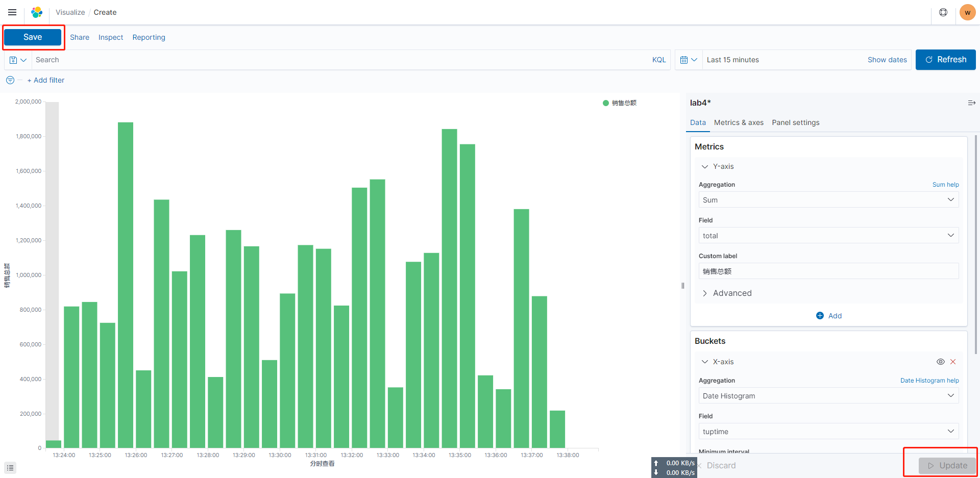Open the Y-axis Aggregation Sum dropdown
This screenshot has width=980, height=478.
828,200
